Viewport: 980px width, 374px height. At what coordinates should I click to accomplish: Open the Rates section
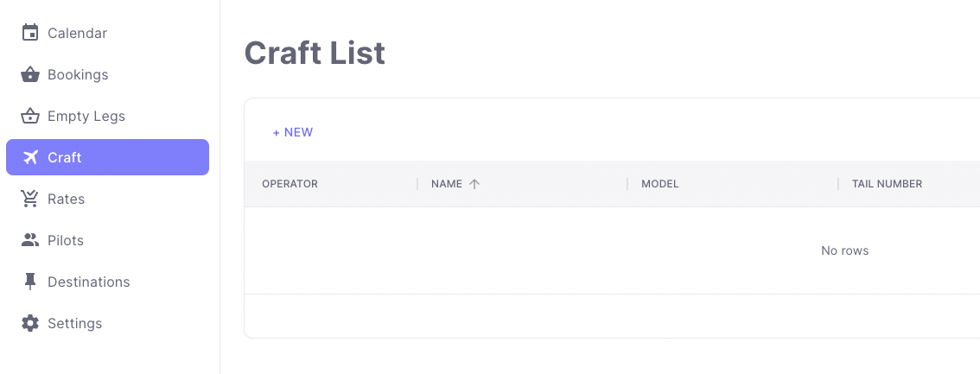(x=67, y=199)
